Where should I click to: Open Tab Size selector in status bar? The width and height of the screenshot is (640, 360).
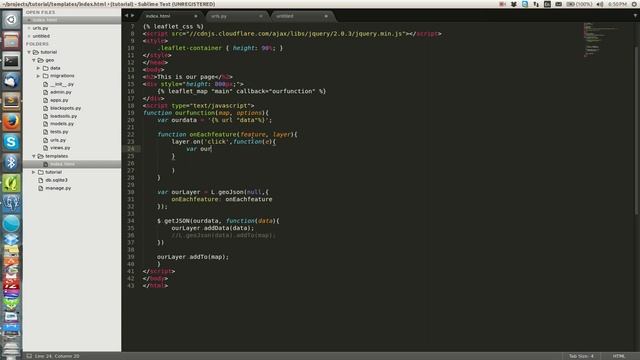(581, 356)
